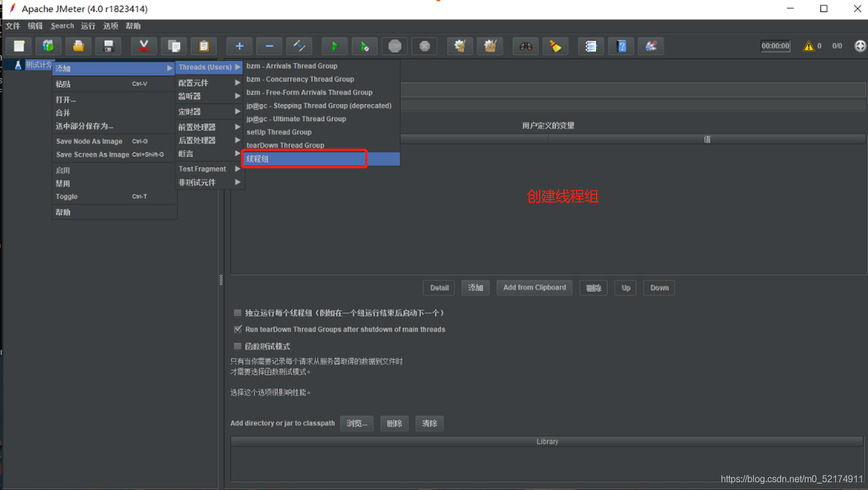Click the remote engine globe icon
Screen dimensions: 868x490
(860, 46)
